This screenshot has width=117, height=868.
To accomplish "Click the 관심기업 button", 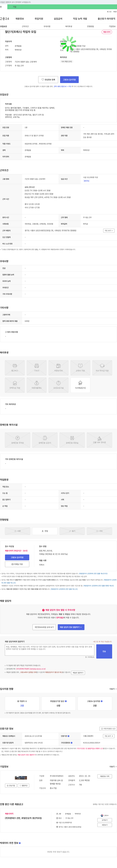I will click(11, 785).
